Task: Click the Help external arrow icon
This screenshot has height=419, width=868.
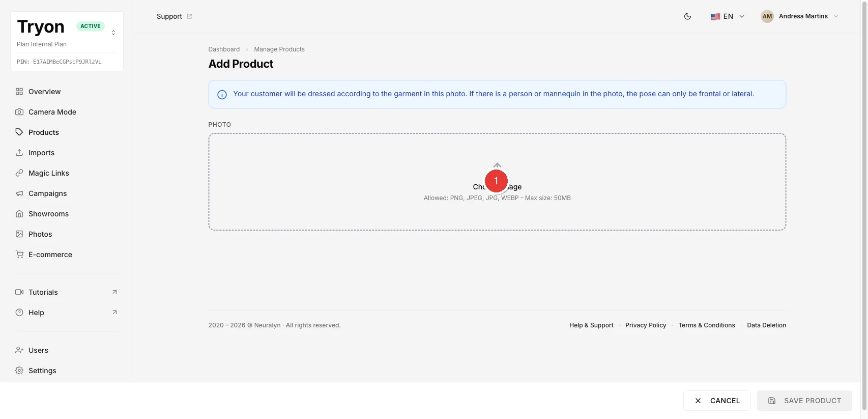Action: 114,312
